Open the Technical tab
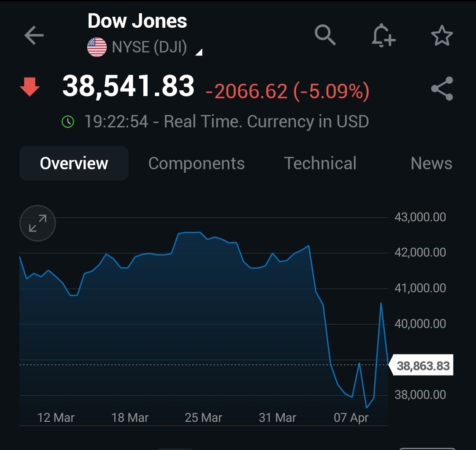476x450 pixels. click(x=320, y=164)
